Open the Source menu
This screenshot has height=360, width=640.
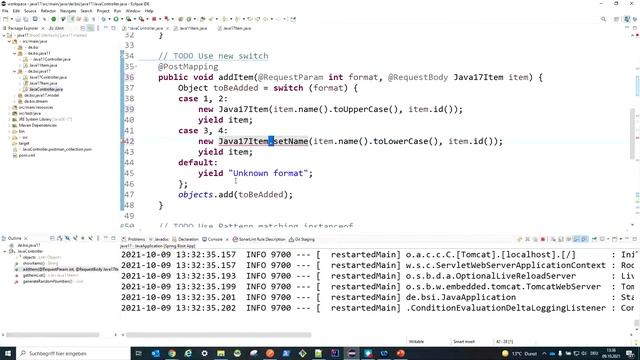pyautogui.click(x=30, y=11)
